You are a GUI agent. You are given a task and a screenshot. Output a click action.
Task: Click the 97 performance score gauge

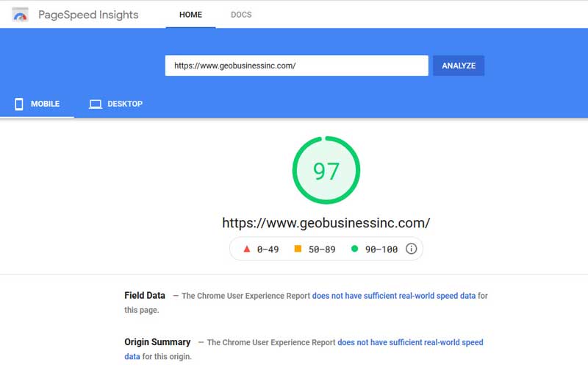(326, 170)
